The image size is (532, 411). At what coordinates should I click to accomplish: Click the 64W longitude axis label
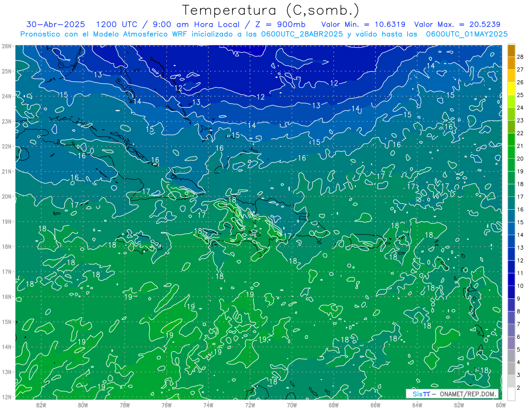[x=417, y=405]
